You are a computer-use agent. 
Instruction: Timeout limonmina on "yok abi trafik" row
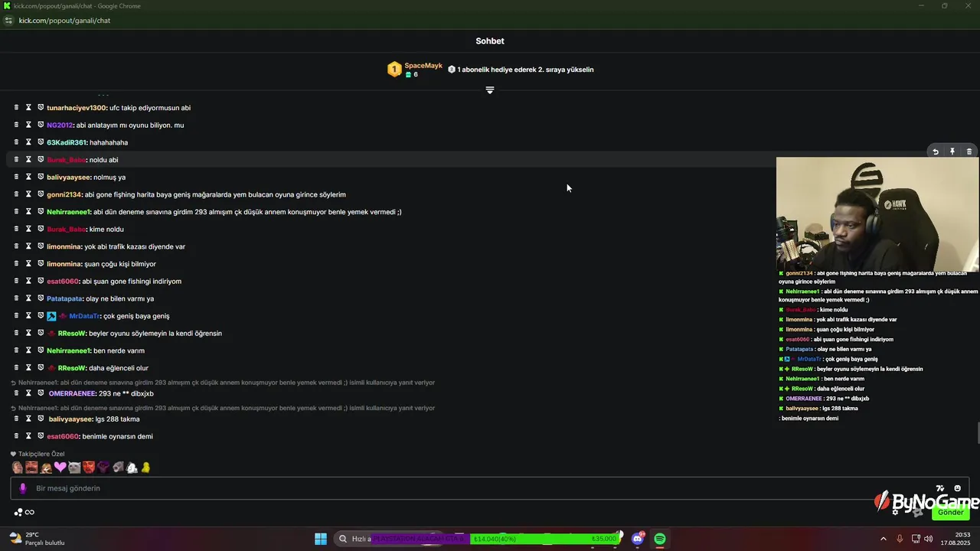pos(28,246)
